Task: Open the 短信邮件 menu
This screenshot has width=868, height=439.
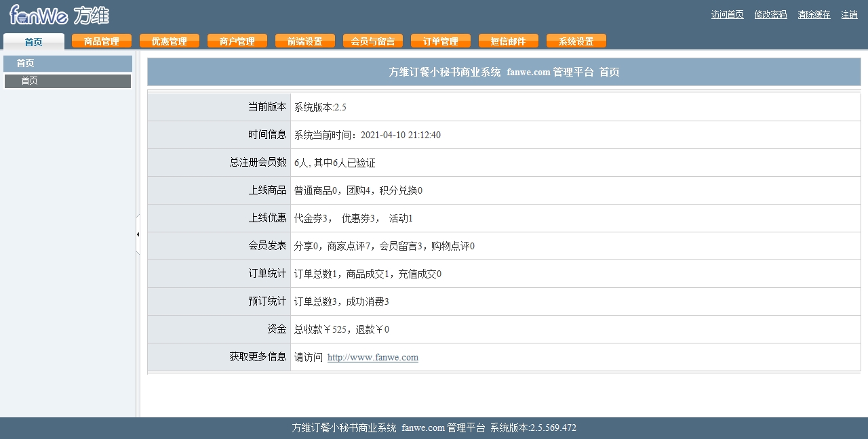Action: pyautogui.click(x=509, y=41)
